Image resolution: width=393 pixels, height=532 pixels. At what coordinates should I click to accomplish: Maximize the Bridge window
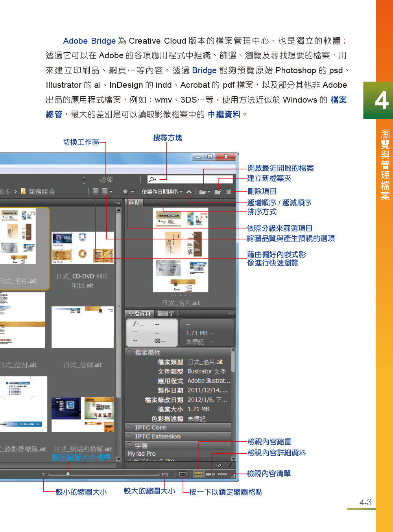click(x=210, y=156)
